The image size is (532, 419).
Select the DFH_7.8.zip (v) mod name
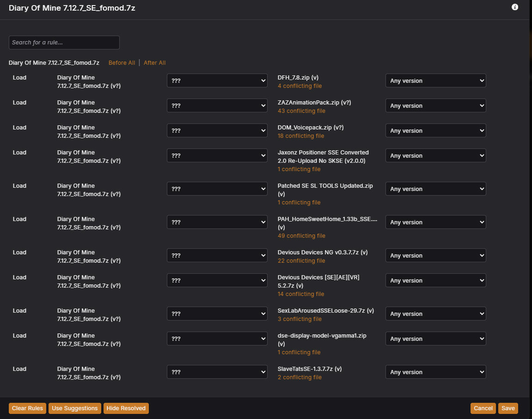click(x=298, y=77)
